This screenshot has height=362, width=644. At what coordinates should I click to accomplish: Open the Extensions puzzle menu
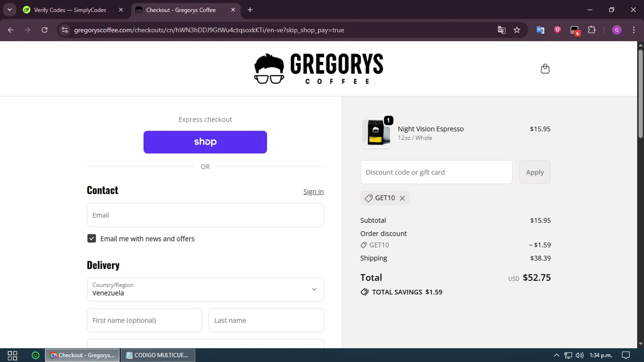(592, 30)
